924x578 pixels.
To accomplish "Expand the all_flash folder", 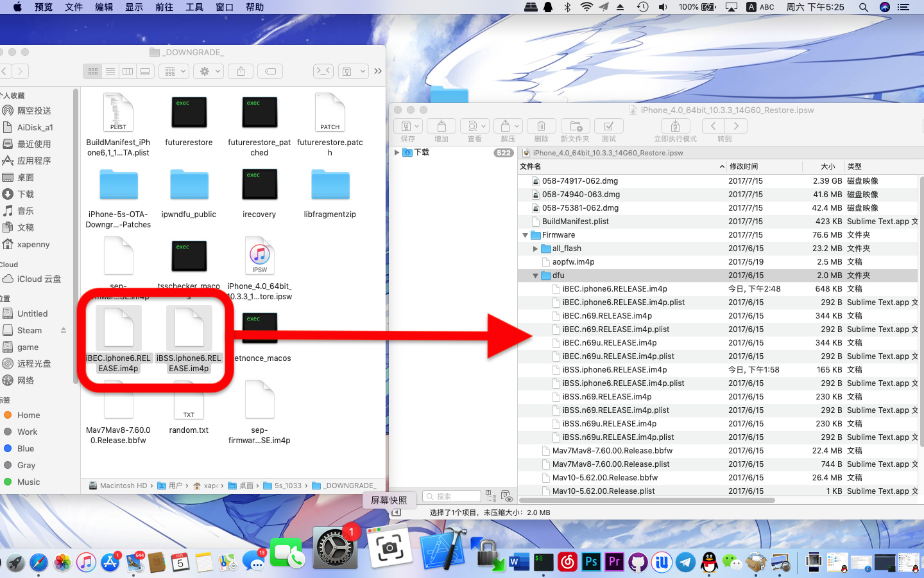I will pos(535,249).
